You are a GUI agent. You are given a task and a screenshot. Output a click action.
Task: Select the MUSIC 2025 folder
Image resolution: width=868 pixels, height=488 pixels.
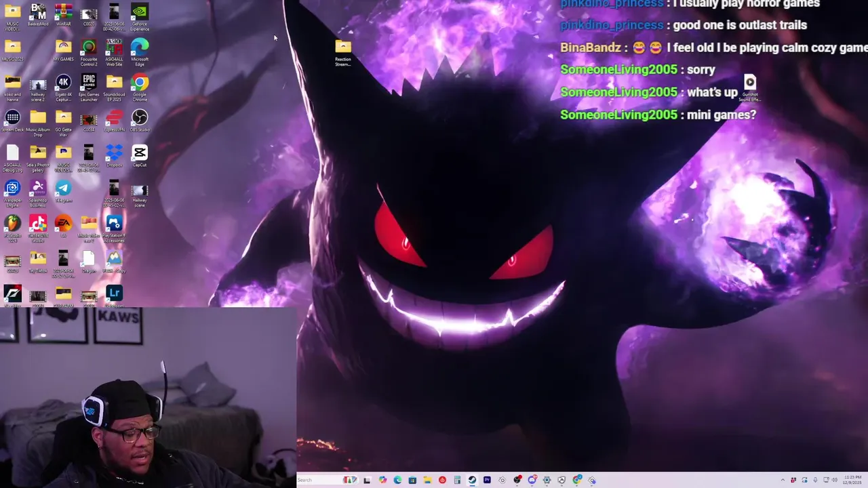point(12,51)
